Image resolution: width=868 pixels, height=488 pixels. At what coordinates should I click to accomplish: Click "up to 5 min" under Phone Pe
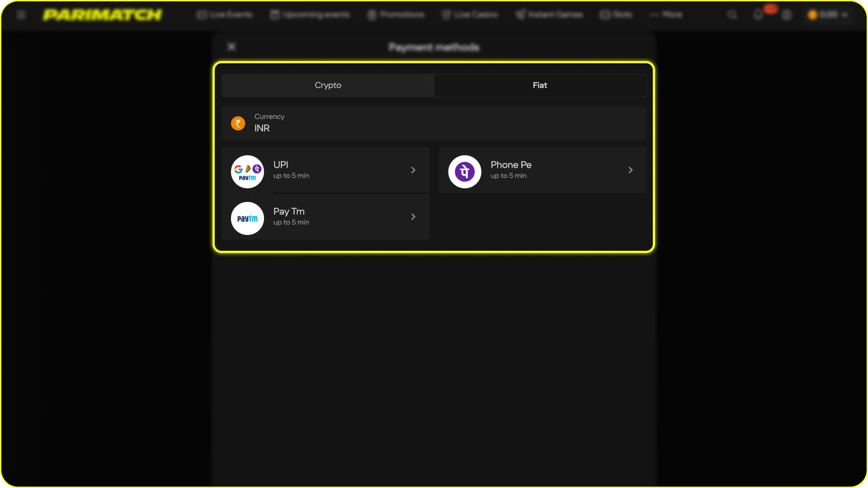pos(509,176)
